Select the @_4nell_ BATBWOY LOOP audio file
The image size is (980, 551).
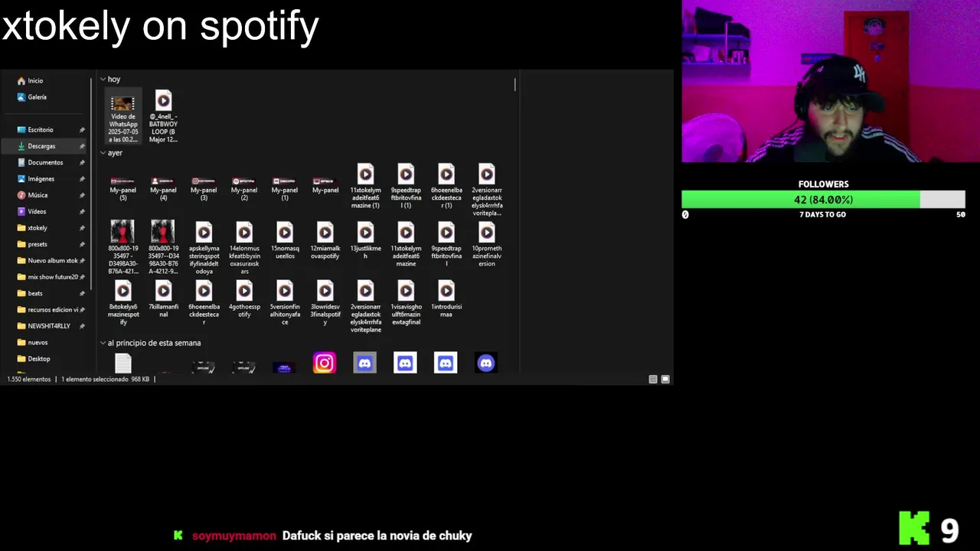163,117
